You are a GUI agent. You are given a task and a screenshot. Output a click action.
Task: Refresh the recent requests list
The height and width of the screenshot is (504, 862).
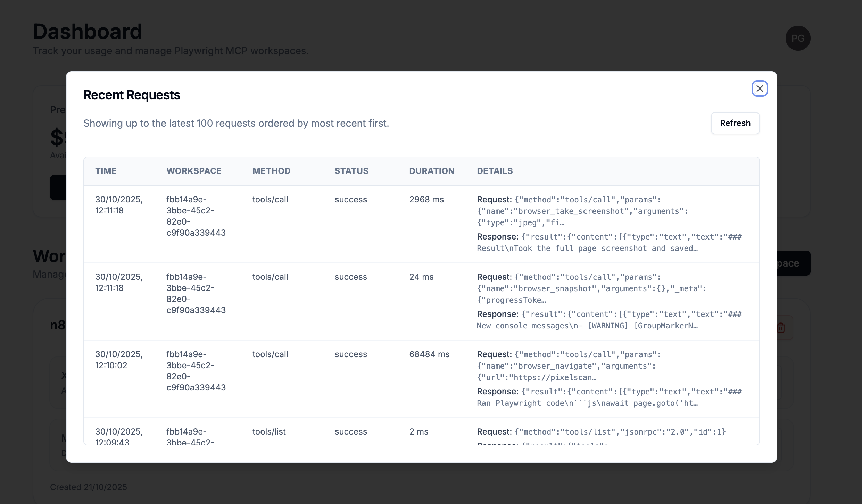[x=735, y=123]
